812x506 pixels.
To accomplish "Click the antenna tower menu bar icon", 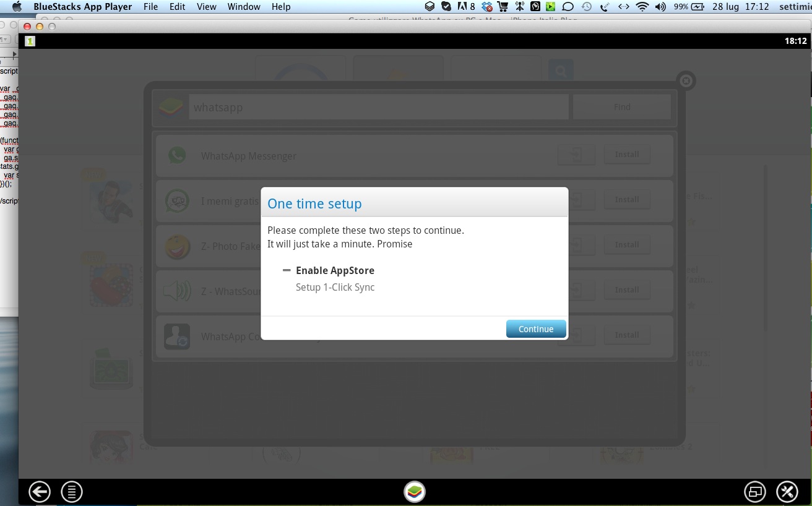I will coord(519,7).
